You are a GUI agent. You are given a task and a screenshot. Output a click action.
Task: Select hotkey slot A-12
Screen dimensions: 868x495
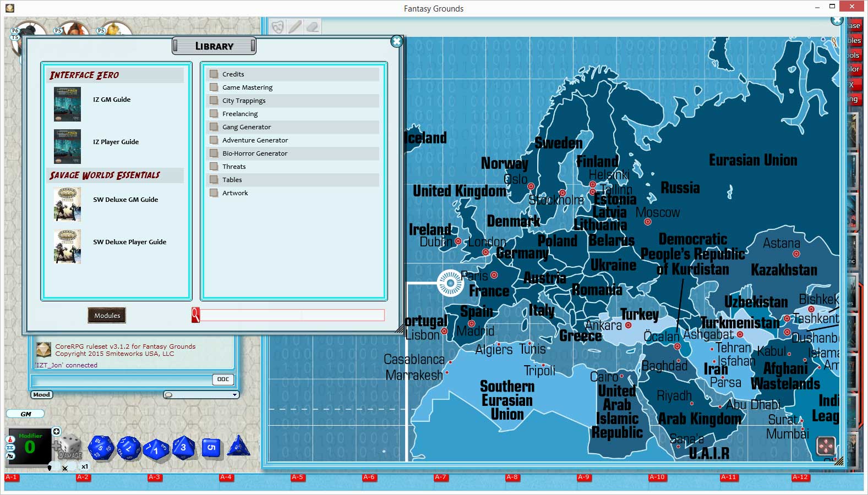click(800, 477)
